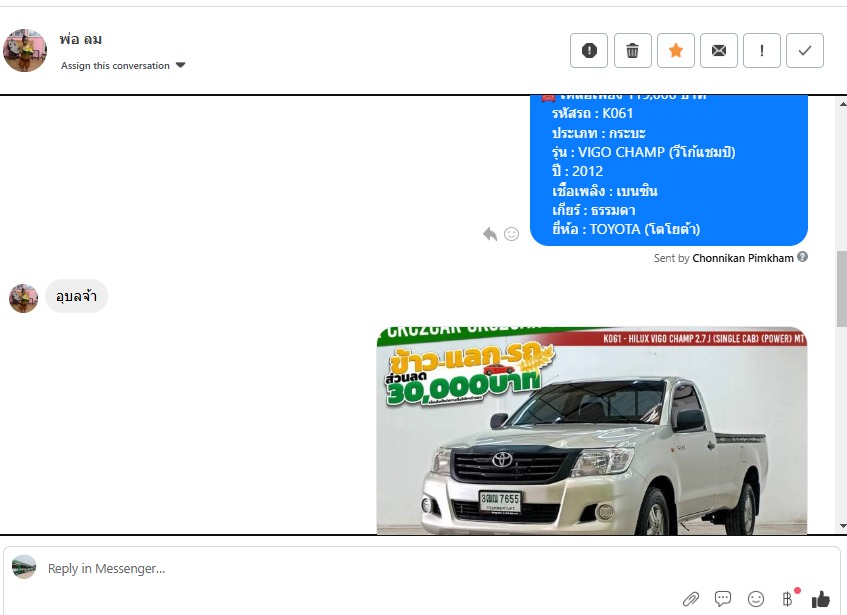
Task: Click the เกียร์ : ธรรมดา line
Action: coord(594,210)
